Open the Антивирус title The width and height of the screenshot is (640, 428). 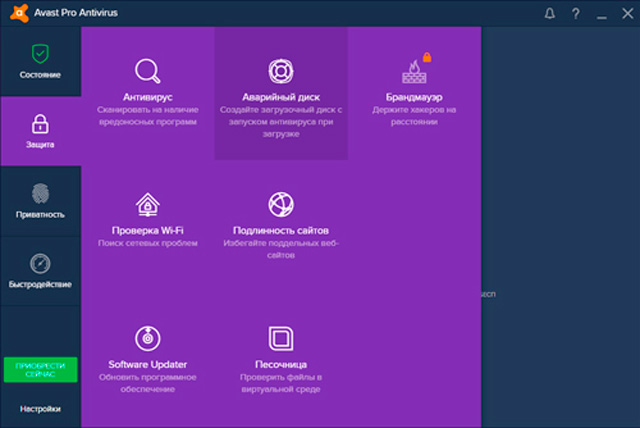click(x=147, y=97)
